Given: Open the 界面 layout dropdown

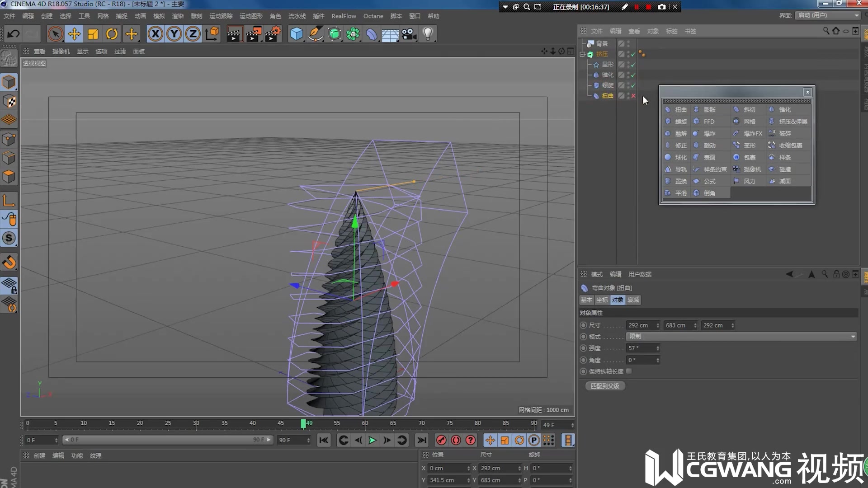Looking at the screenshot, I should tap(828, 15).
